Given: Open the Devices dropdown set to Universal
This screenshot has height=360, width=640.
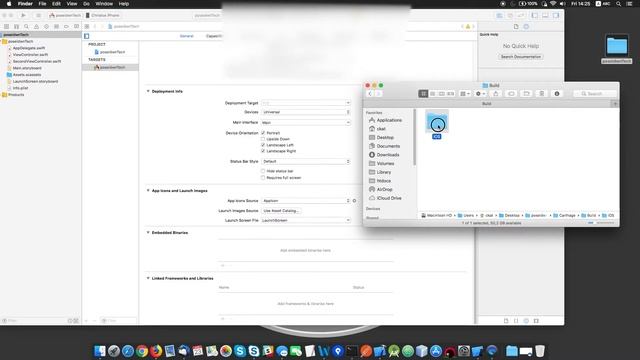Looking at the screenshot, I should click(305, 112).
